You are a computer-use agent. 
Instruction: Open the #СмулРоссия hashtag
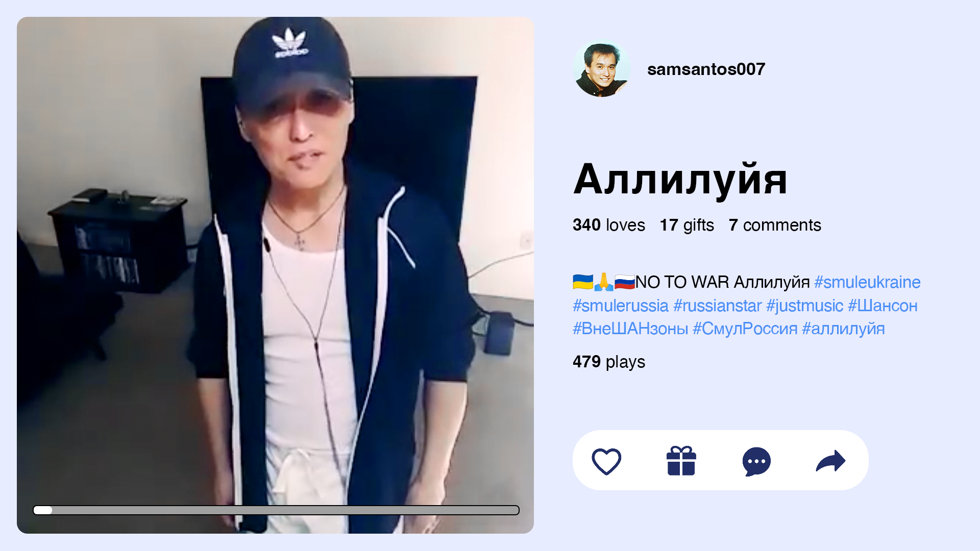(x=745, y=328)
